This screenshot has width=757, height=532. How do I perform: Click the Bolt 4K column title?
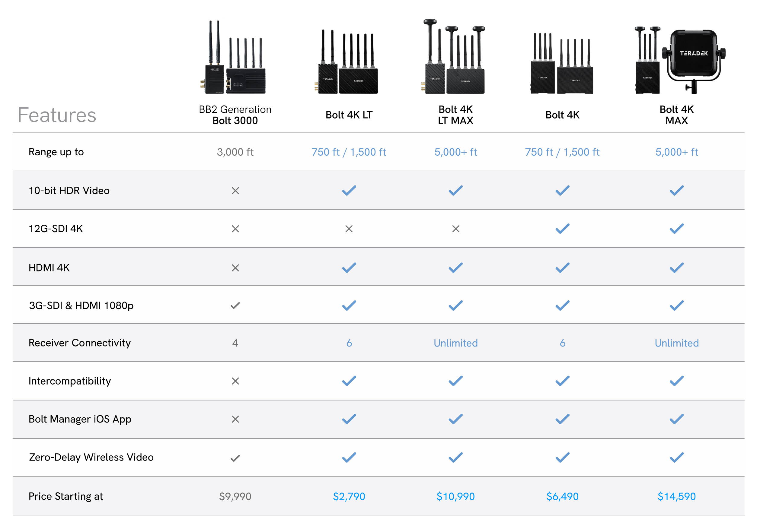562,115
